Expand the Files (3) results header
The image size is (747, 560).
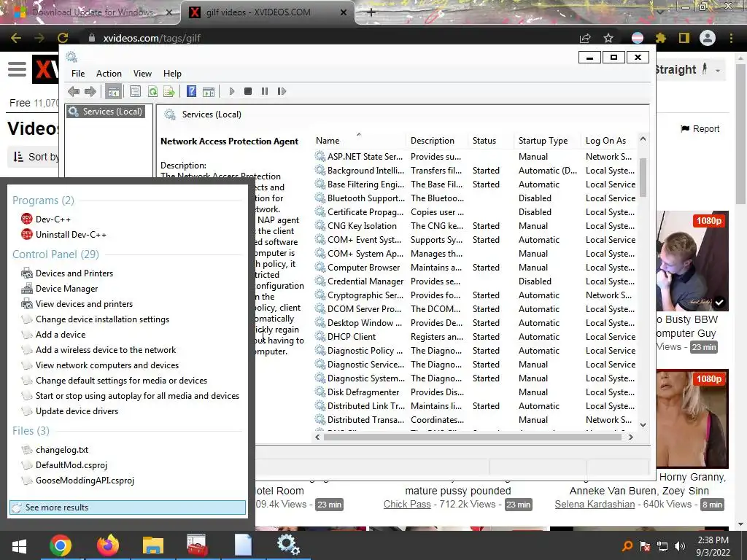(x=31, y=430)
